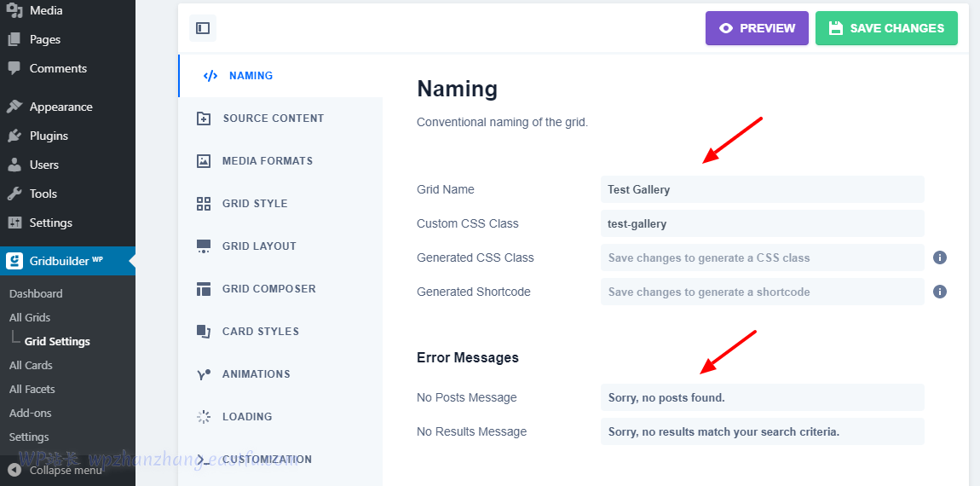The width and height of the screenshot is (980, 486).
Task: Click the Gridbuilder logo icon
Action: [x=14, y=261]
